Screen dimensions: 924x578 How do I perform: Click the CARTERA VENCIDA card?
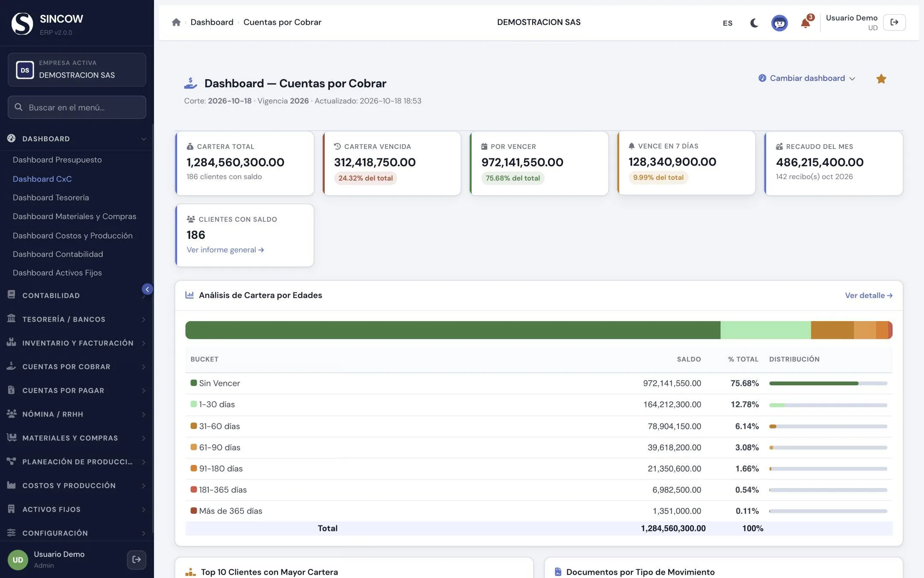click(x=392, y=164)
